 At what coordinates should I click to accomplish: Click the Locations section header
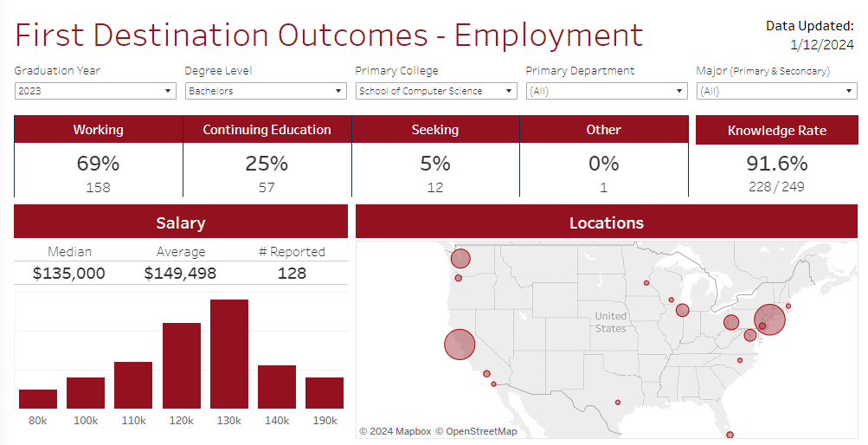(606, 222)
